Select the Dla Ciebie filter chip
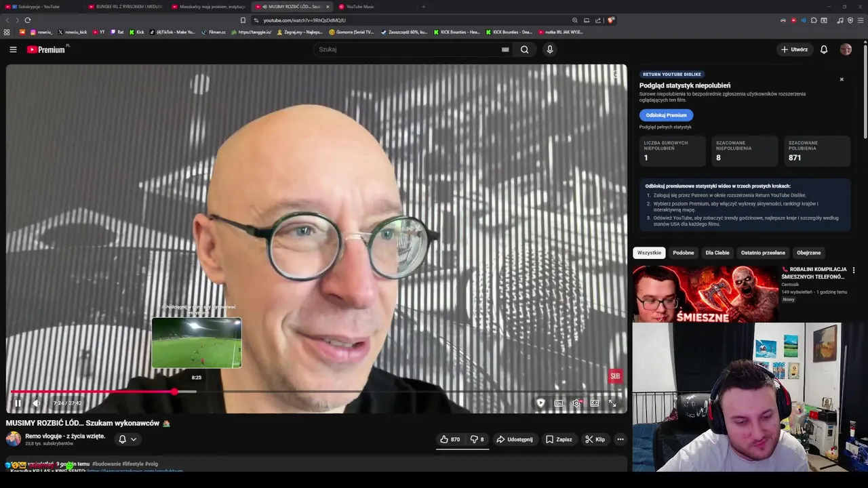The image size is (868, 488). pos(717,253)
